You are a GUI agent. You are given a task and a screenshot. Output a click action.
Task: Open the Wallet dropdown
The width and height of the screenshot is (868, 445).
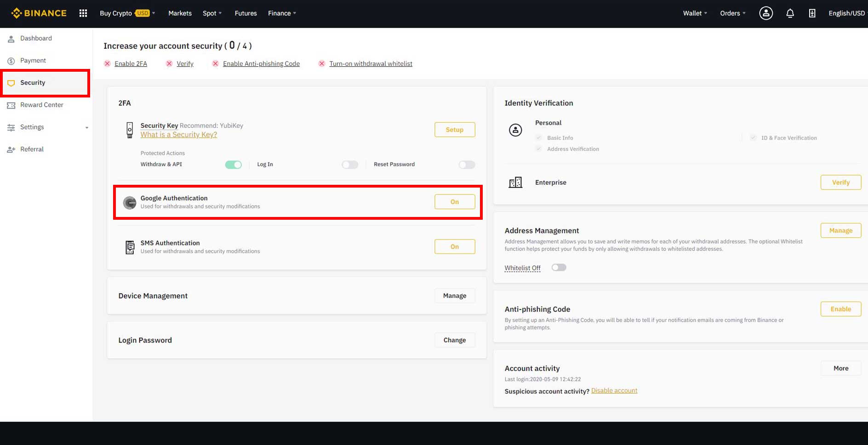pyautogui.click(x=695, y=13)
